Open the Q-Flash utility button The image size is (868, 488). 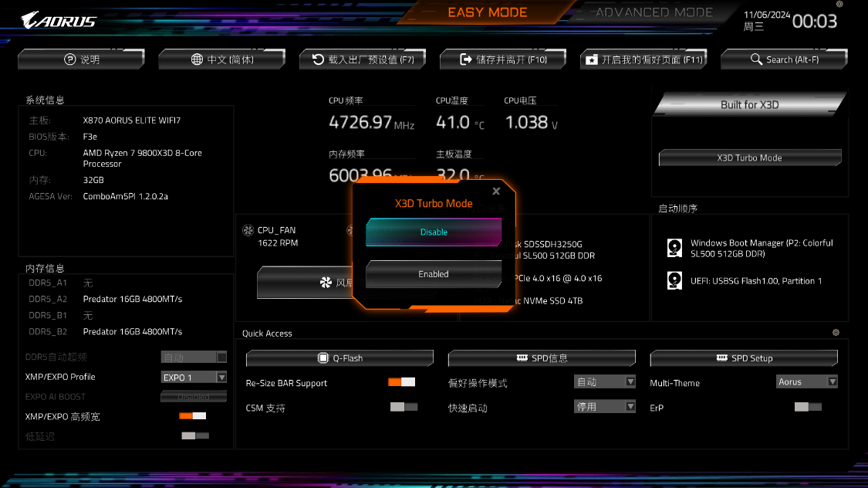coord(340,358)
